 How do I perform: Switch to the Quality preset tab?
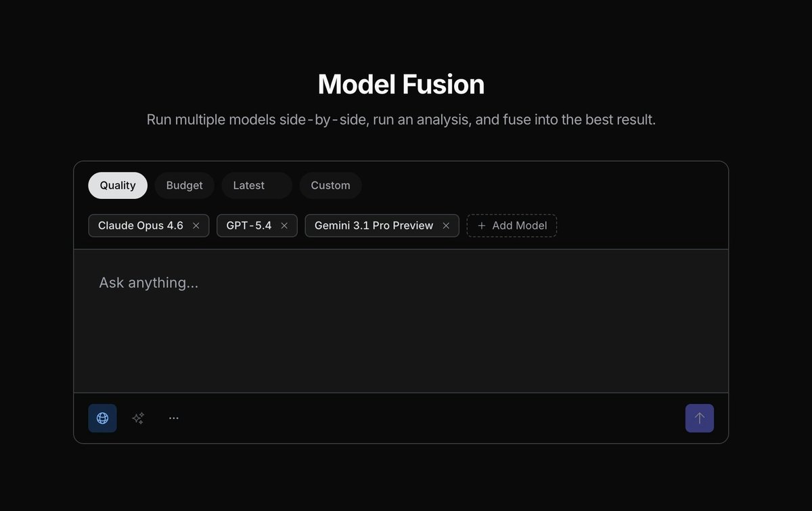pyautogui.click(x=117, y=185)
